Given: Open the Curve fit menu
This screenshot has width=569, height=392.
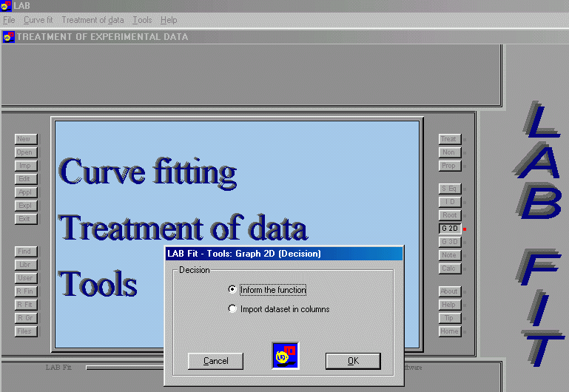Looking at the screenshot, I should [38, 20].
